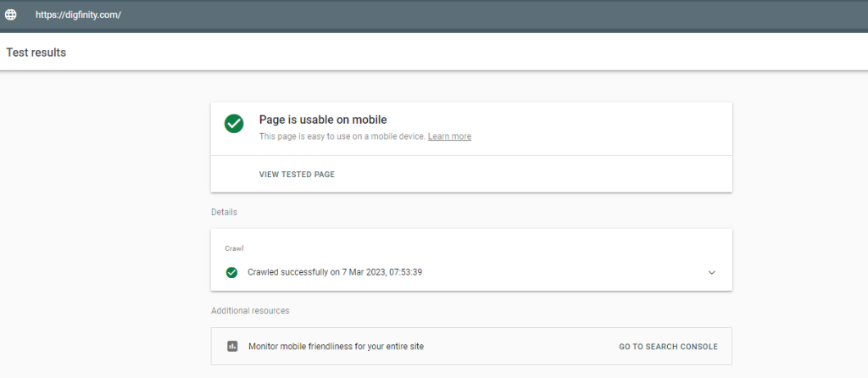Click the small Crawl label
This screenshot has width=868, height=378.
pyautogui.click(x=234, y=248)
